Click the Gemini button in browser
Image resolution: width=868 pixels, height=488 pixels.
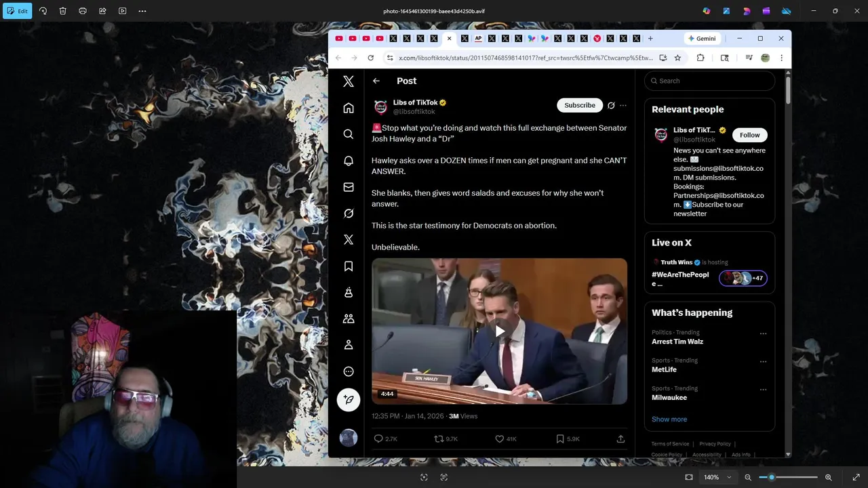coord(701,39)
